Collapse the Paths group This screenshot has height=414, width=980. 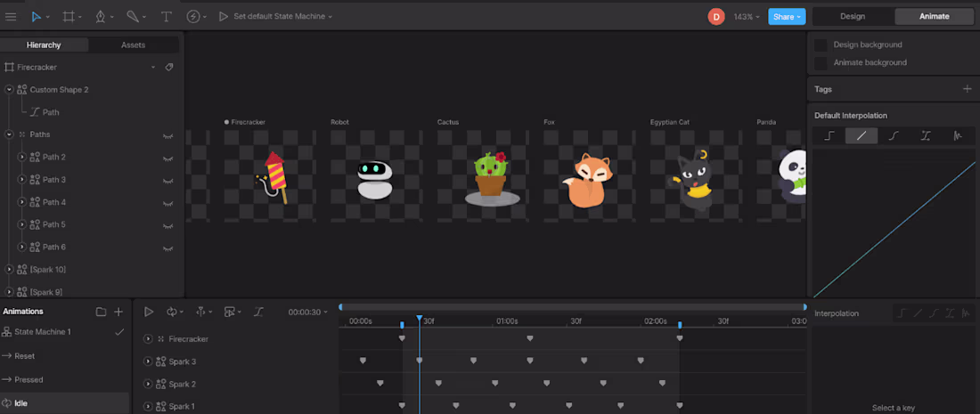click(x=9, y=134)
